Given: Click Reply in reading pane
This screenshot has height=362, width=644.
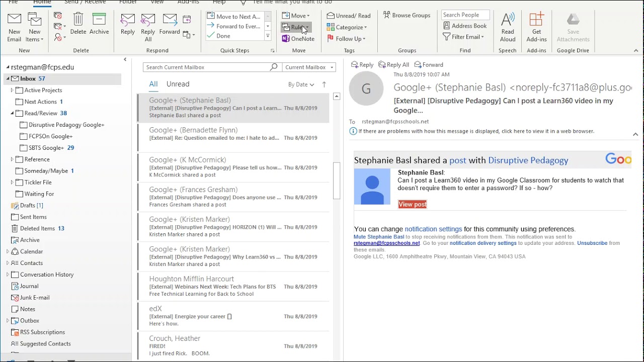Looking at the screenshot, I should (x=362, y=64).
